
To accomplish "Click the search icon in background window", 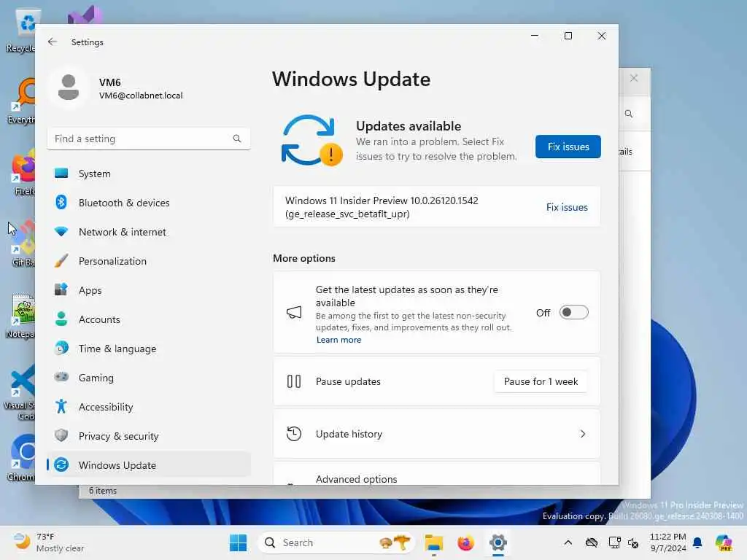I will point(629,114).
